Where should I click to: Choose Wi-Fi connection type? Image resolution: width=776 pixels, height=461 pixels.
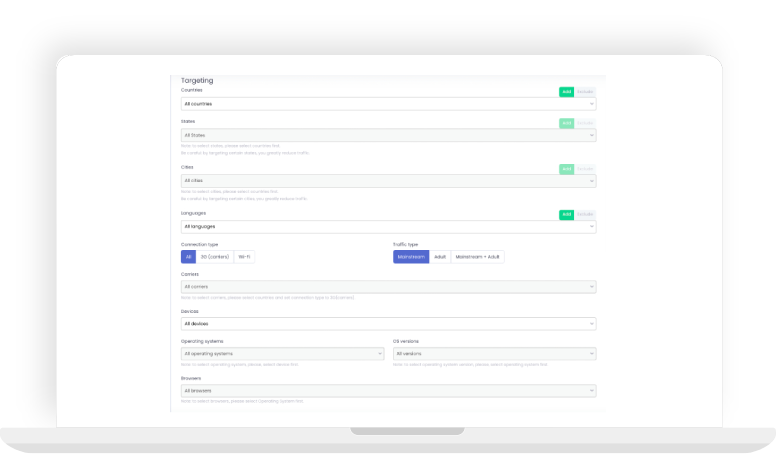[x=244, y=257]
